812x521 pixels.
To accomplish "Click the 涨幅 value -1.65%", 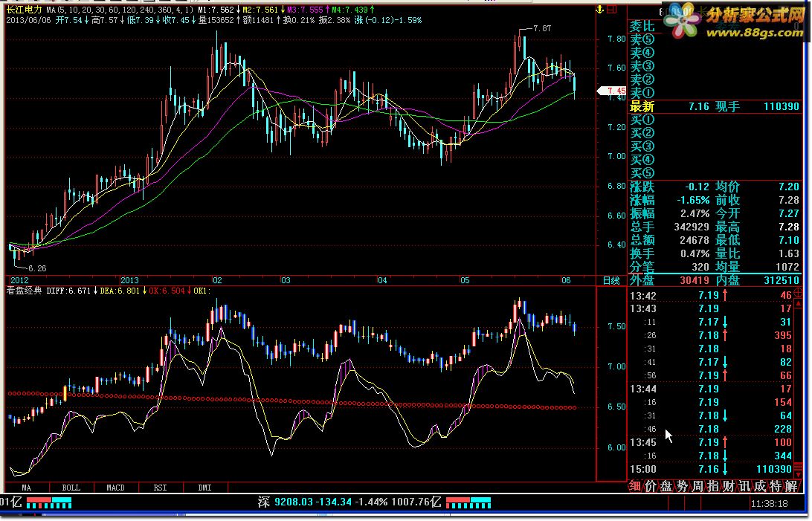I will [693, 200].
